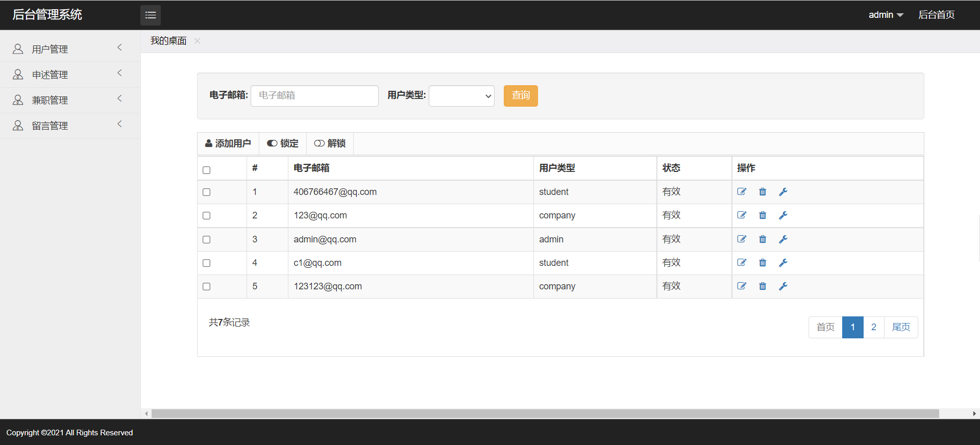Go to page 2 in pagination
Image resolution: width=980 pixels, height=445 pixels.
[873, 327]
